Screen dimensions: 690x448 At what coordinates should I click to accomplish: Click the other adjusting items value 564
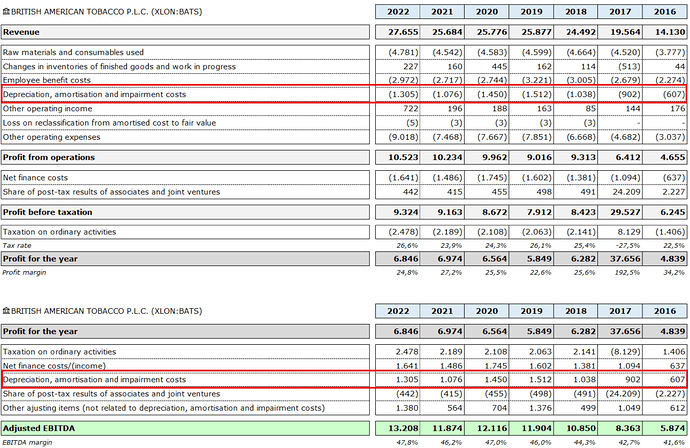[455, 408]
